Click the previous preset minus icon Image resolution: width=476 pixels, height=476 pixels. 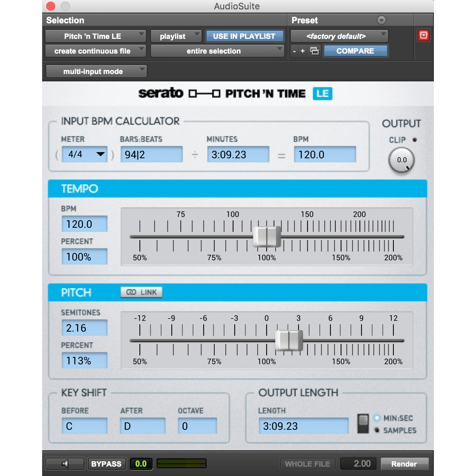[x=294, y=51]
